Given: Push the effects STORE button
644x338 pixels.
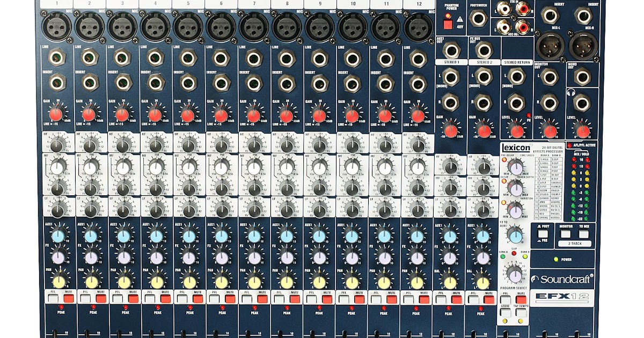Looking at the screenshot, I should point(505,313).
